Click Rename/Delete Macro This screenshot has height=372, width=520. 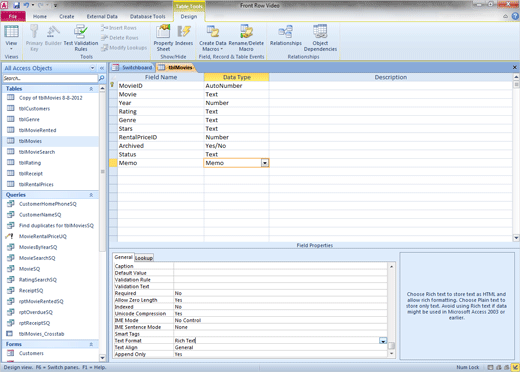[246, 37]
